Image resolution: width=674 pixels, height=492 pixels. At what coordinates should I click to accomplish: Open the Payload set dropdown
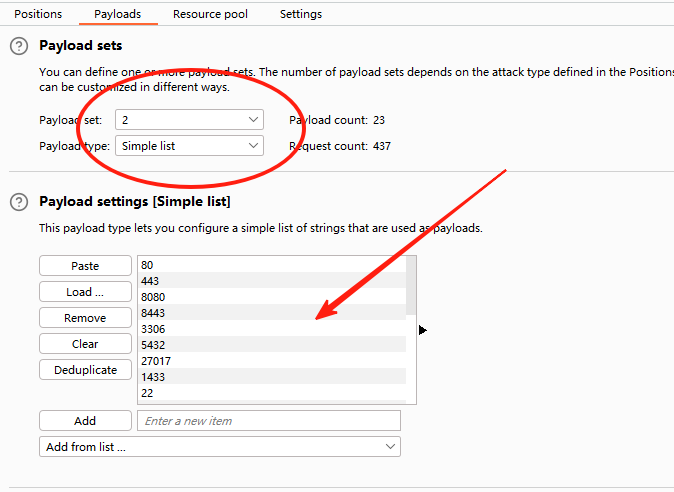pos(190,120)
